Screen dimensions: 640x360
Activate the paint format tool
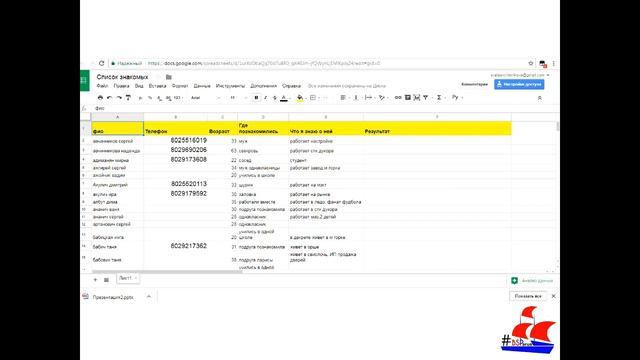[x=128, y=98]
